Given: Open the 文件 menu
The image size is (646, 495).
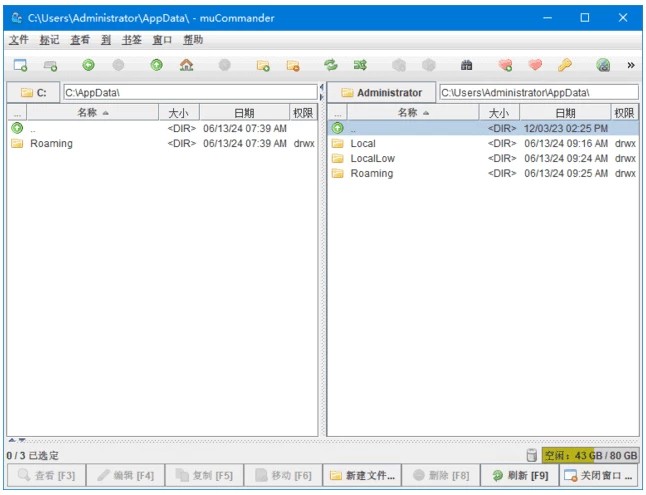Looking at the screenshot, I should [18, 40].
